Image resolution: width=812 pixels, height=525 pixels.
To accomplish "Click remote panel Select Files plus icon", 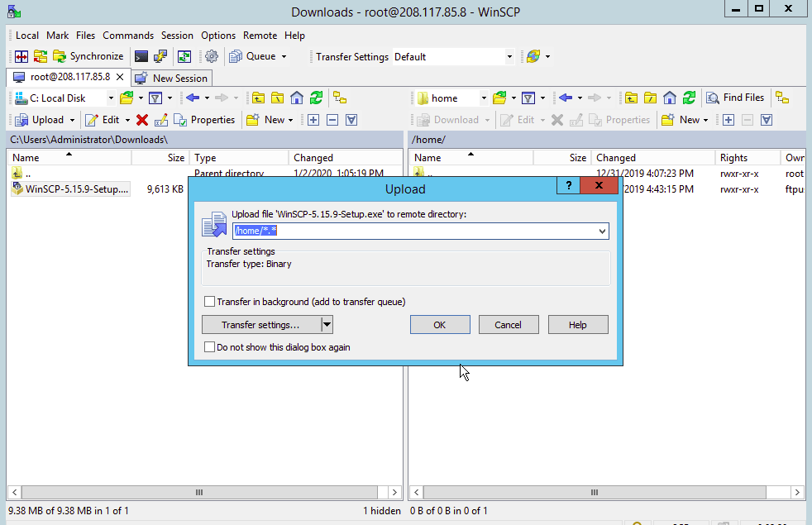I will [x=728, y=120].
